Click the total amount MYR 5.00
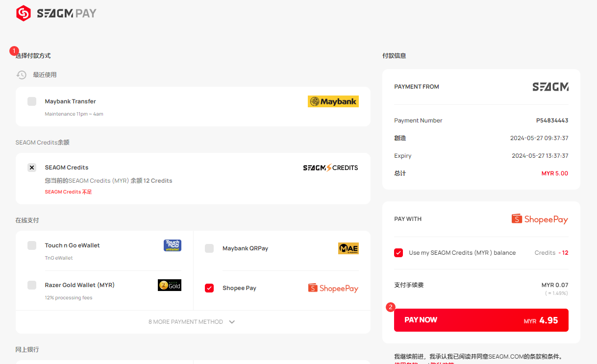The width and height of the screenshot is (597, 364). [x=555, y=173]
